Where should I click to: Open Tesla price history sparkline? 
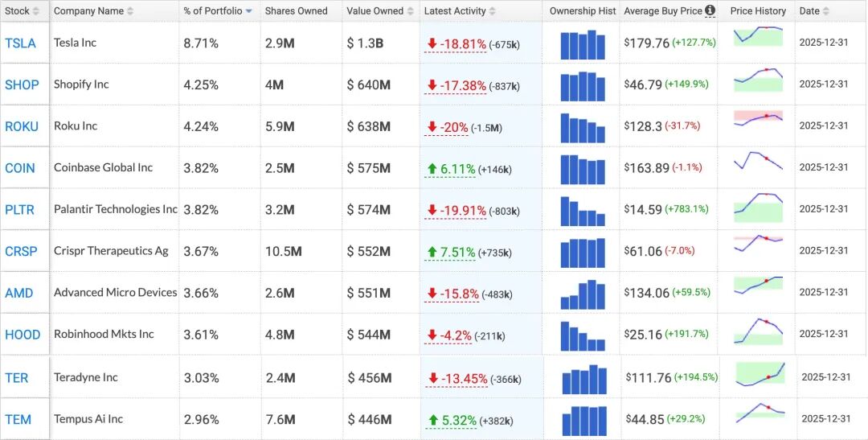[759, 36]
